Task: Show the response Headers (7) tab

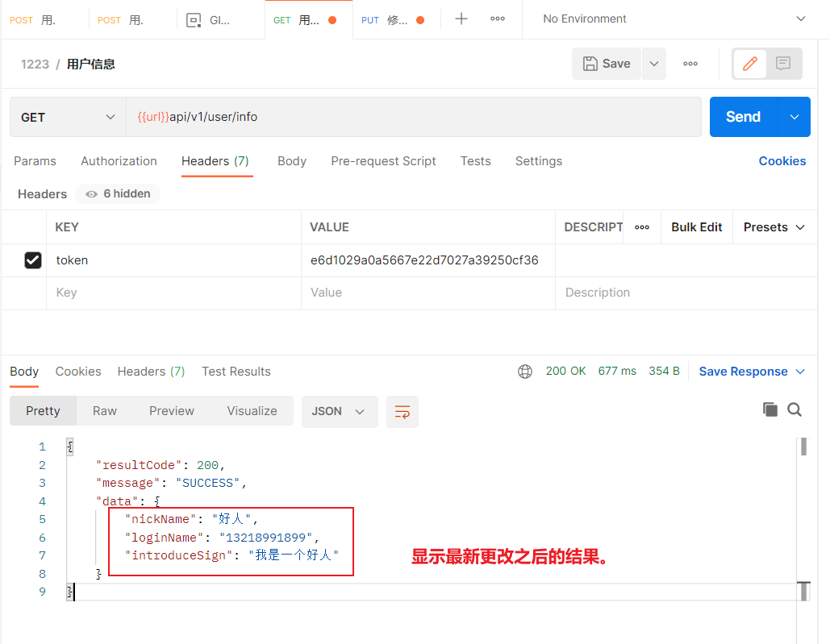Action: tap(151, 372)
